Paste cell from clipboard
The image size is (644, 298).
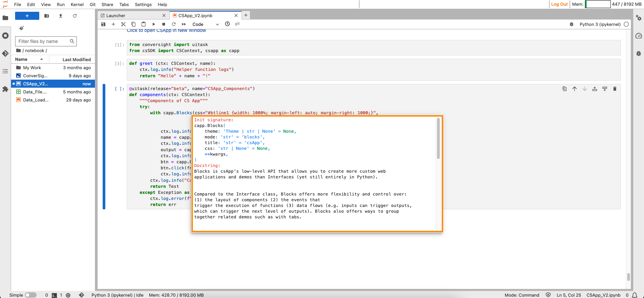tap(144, 24)
